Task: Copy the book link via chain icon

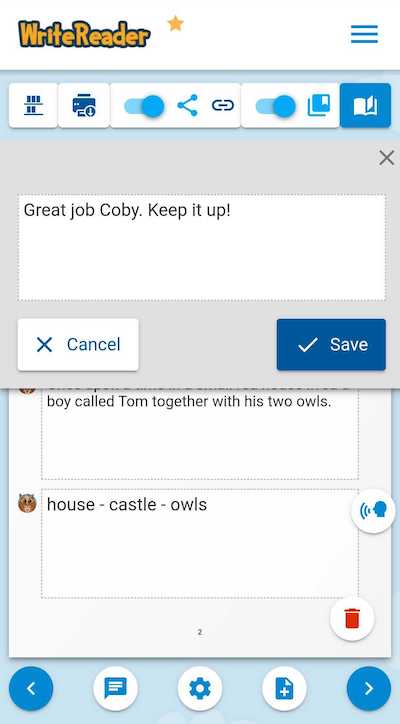Action: 223,106
